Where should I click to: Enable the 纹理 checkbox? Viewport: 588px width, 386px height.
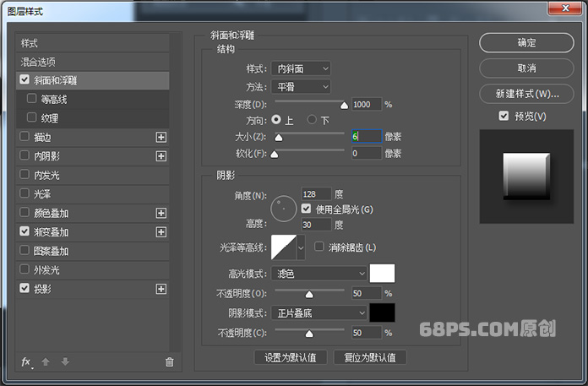tap(31, 117)
